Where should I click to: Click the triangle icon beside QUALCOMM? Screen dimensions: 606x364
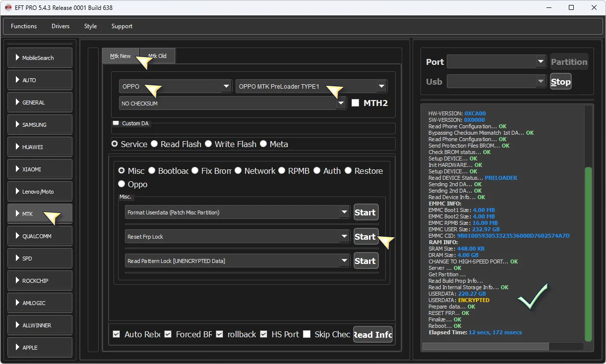click(17, 236)
